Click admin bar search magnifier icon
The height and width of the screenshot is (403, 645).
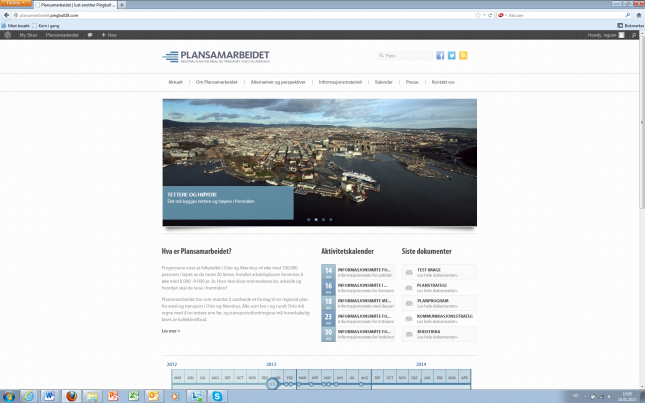[x=634, y=35]
